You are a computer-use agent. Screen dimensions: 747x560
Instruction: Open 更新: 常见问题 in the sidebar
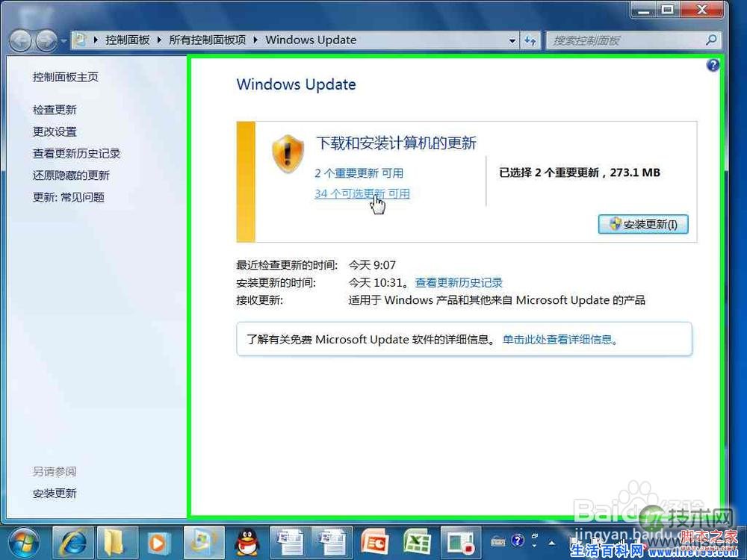[x=68, y=197]
